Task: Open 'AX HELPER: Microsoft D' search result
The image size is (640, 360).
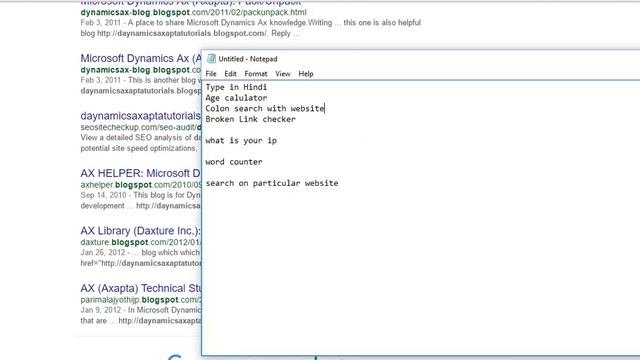Action: 141,173
